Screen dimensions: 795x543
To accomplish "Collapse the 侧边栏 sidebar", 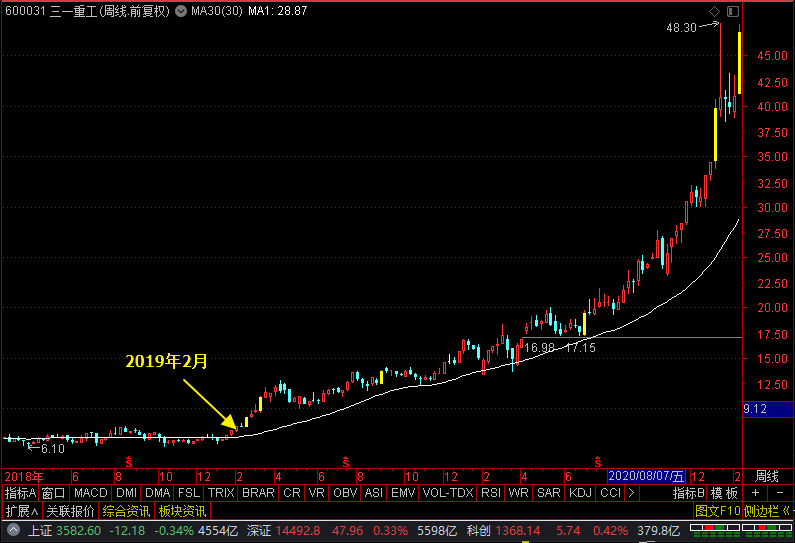I will click(x=768, y=511).
